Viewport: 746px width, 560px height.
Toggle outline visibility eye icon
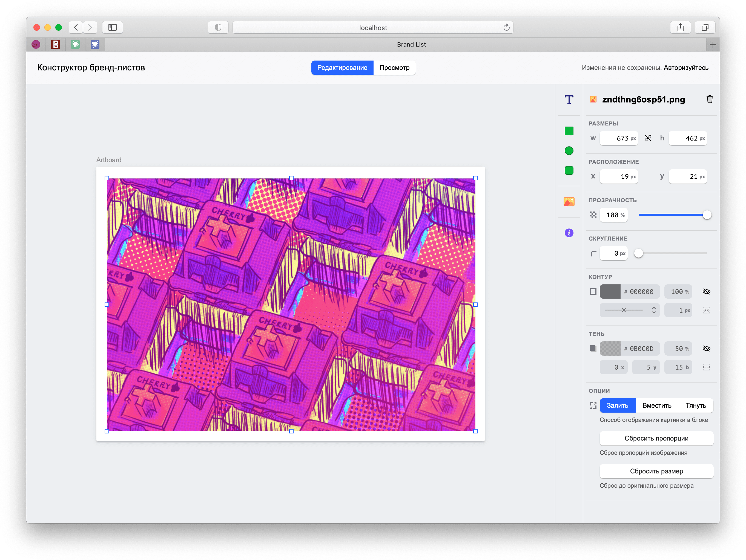pos(707,292)
